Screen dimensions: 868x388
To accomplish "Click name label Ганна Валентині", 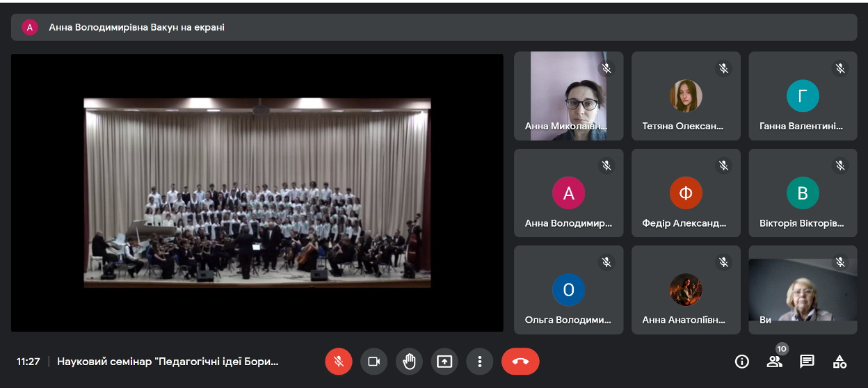I will pos(801,127).
